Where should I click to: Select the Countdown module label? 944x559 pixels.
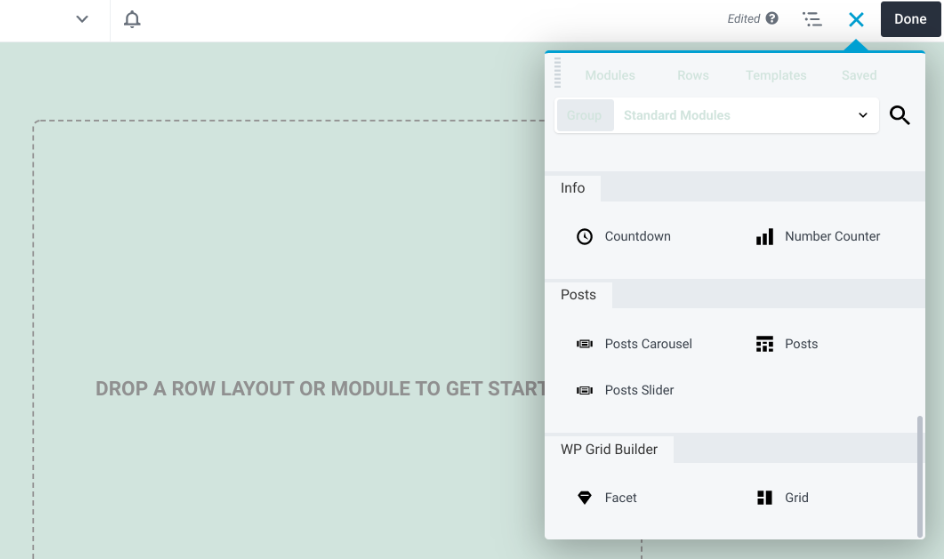click(x=638, y=236)
